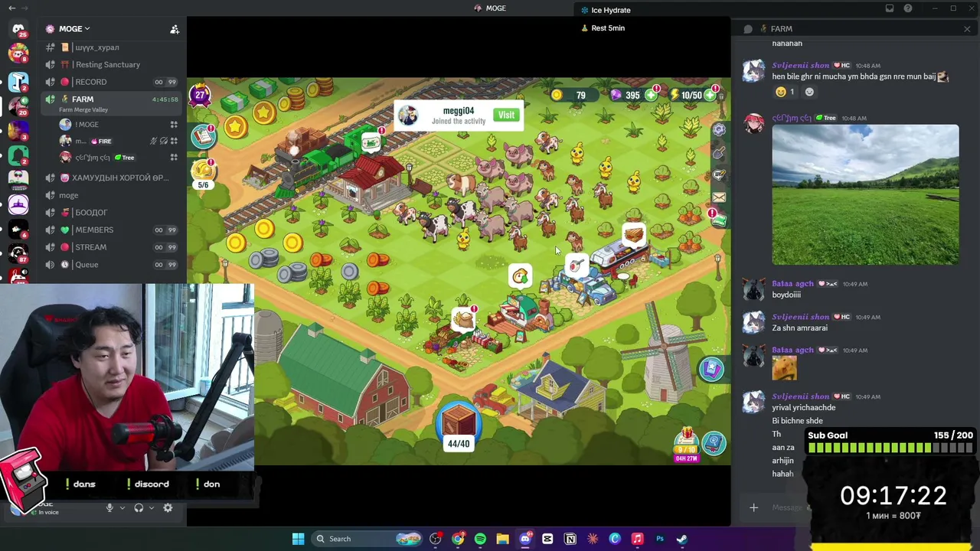Open the helmet builders icon showing 5/6
Image resolution: width=980 pixels, height=551 pixels.
(203, 172)
